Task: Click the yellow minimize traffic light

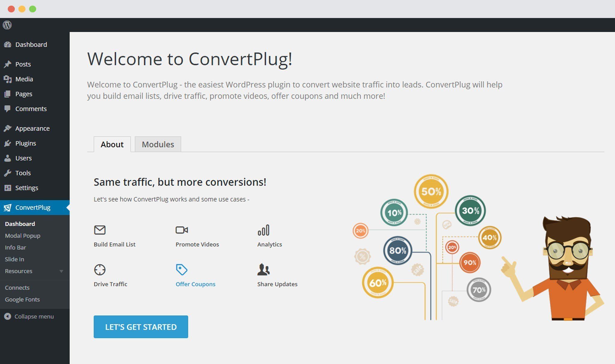Action: tap(21, 9)
